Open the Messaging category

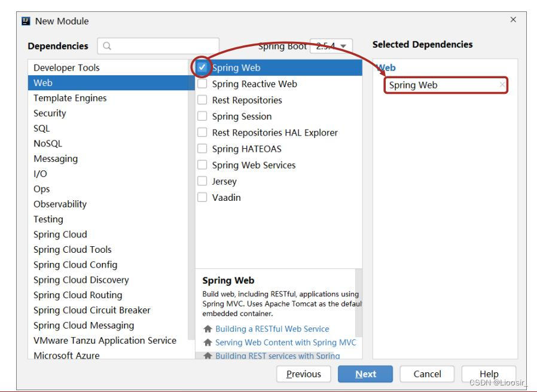tap(108, 159)
